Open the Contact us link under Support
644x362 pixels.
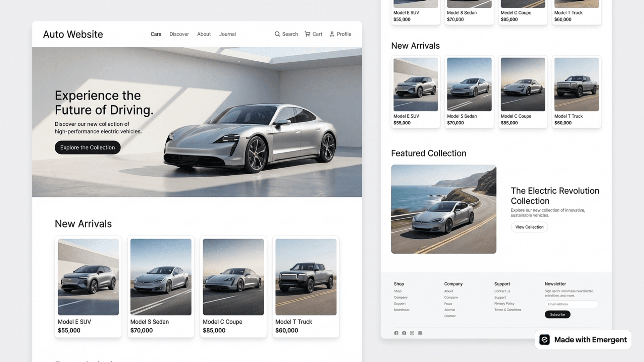pos(502,291)
